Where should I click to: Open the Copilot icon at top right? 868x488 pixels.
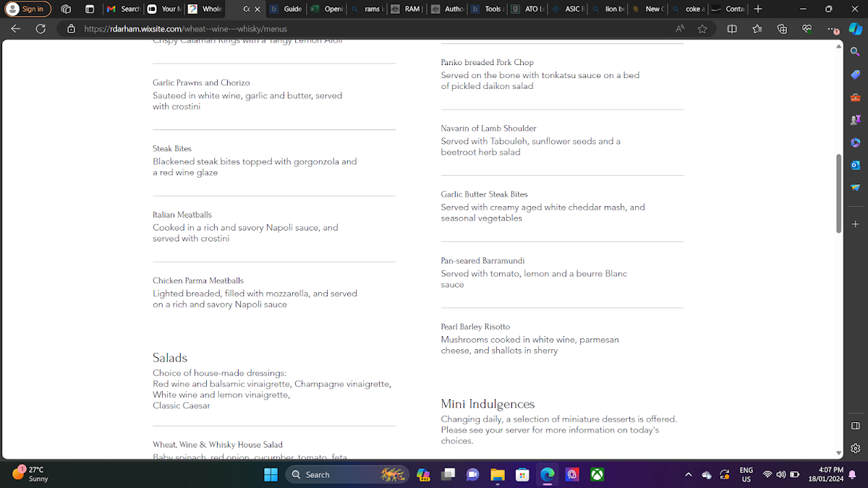(x=855, y=29)
